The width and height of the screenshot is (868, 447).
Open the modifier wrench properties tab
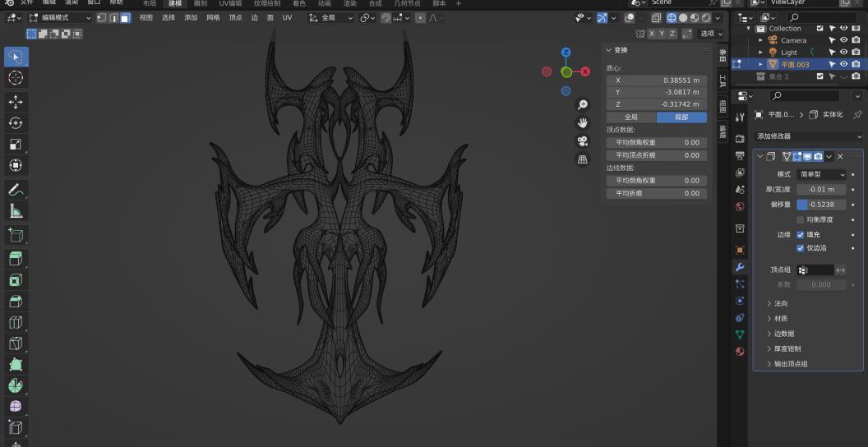tap(740, 268)
